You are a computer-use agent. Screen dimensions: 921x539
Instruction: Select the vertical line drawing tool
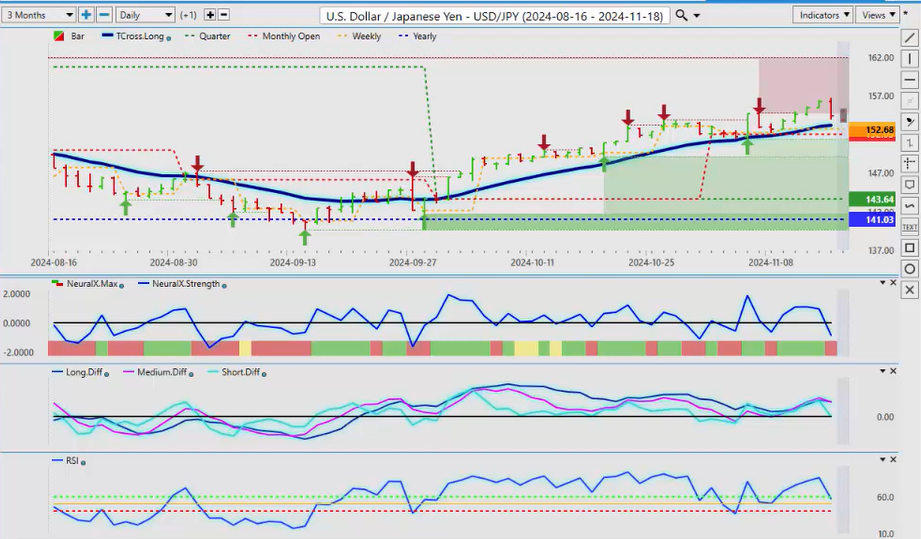tap(909, 59)
